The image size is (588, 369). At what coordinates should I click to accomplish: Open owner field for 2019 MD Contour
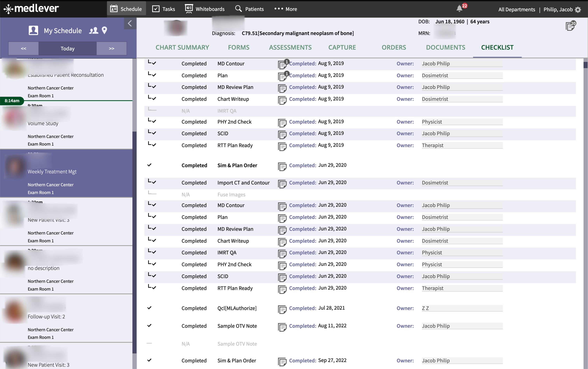point(462,64)
